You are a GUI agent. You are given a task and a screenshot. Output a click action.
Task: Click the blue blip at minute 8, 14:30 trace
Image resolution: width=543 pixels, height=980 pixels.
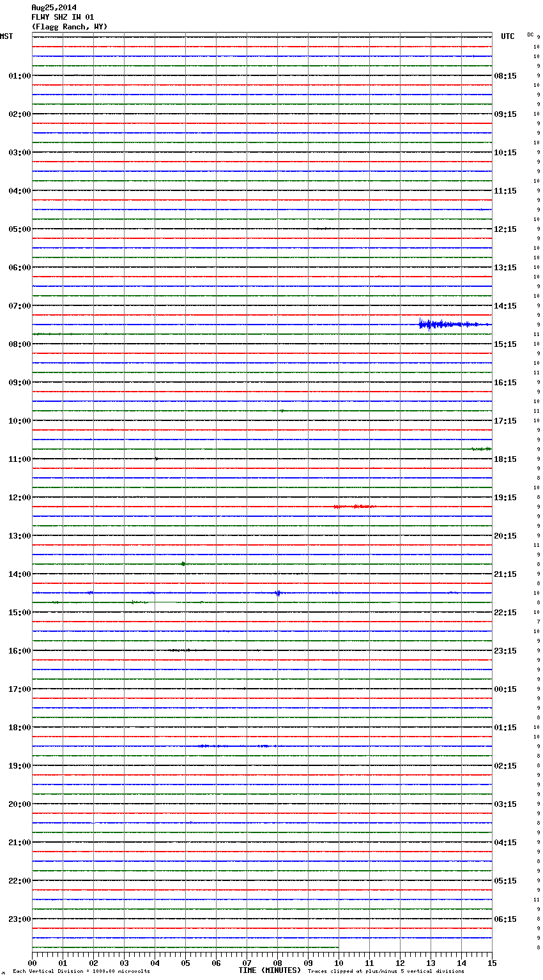point(277,593)
